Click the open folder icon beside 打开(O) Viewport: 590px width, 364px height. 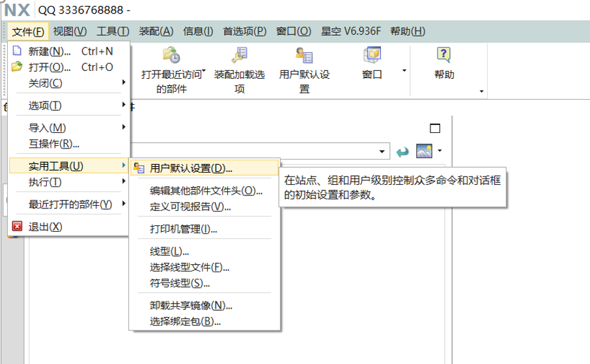coord(17,66)
